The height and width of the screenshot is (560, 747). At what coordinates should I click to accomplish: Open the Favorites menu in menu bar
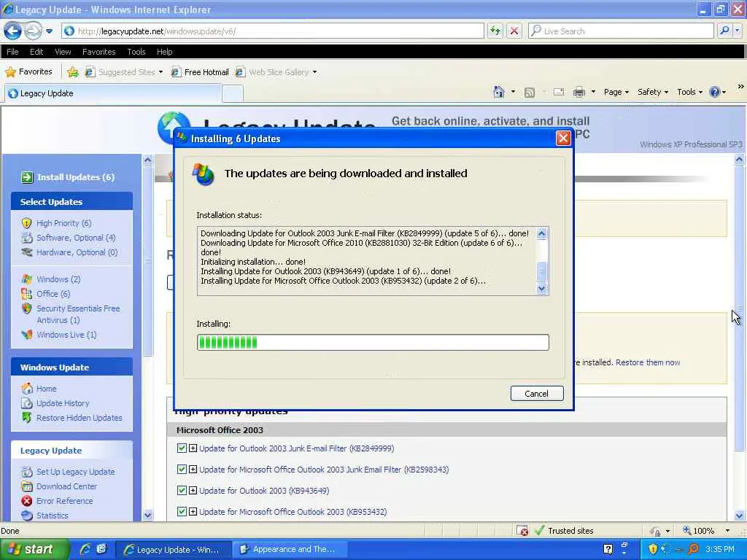pos(98,52)
